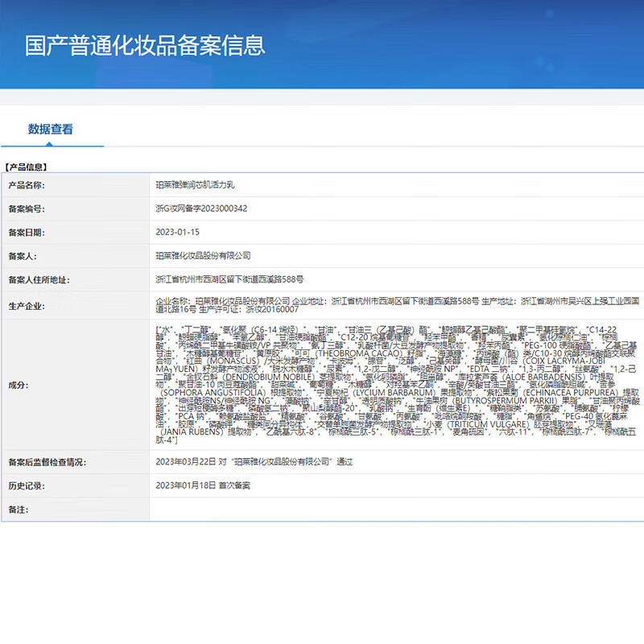Select the 2023年01月18日 首次备案 record
Viewport: 644px width, 644px height.
203,485
